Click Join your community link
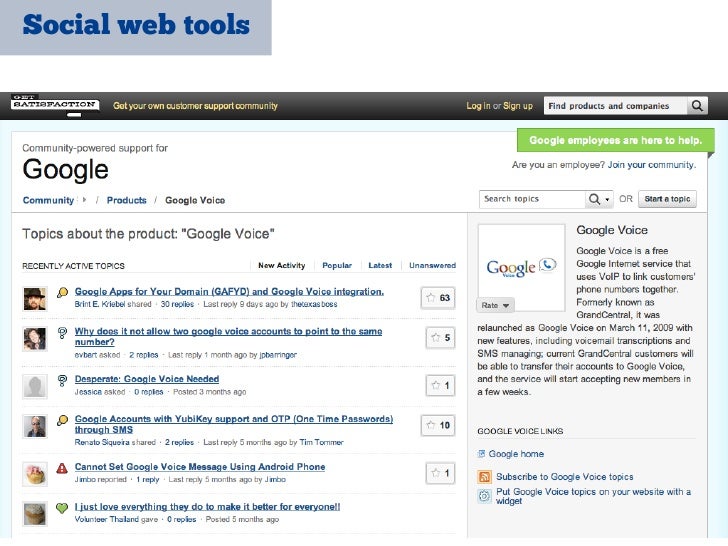This screenshot has height=546, width=728. click(x=652, y=165)
